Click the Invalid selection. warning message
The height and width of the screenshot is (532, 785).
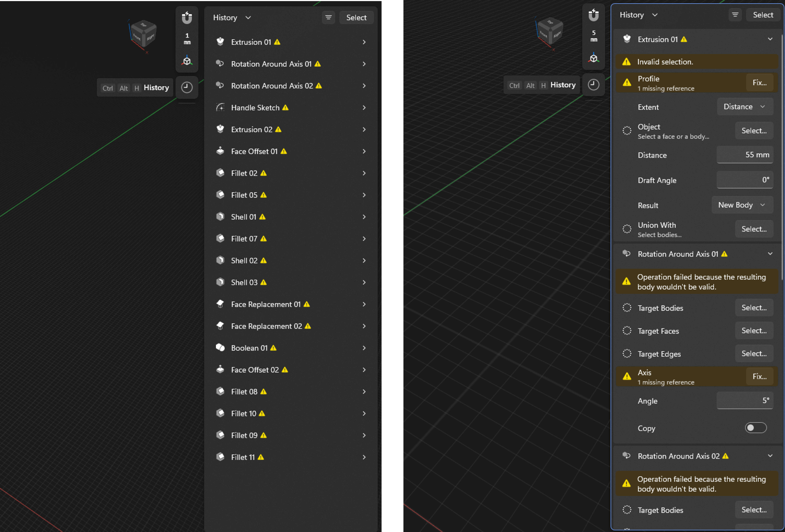697,62
